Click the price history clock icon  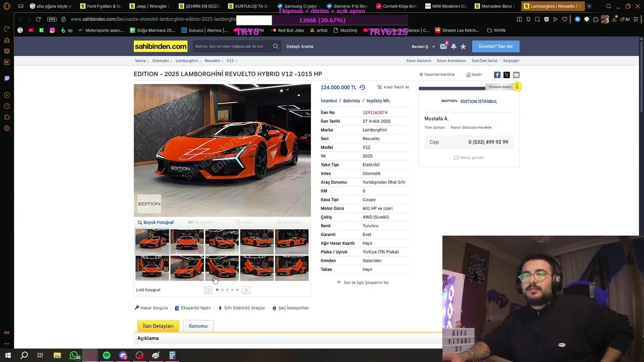click(362, 87)
